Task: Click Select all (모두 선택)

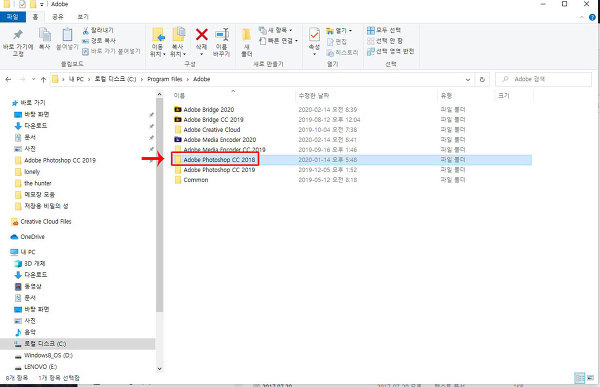Action: click(x=384, y=30)
